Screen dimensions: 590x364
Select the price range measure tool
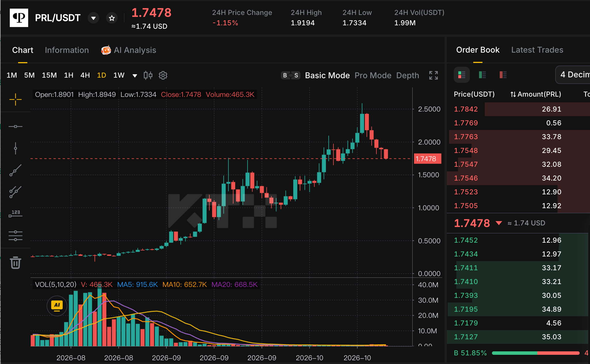16,214
